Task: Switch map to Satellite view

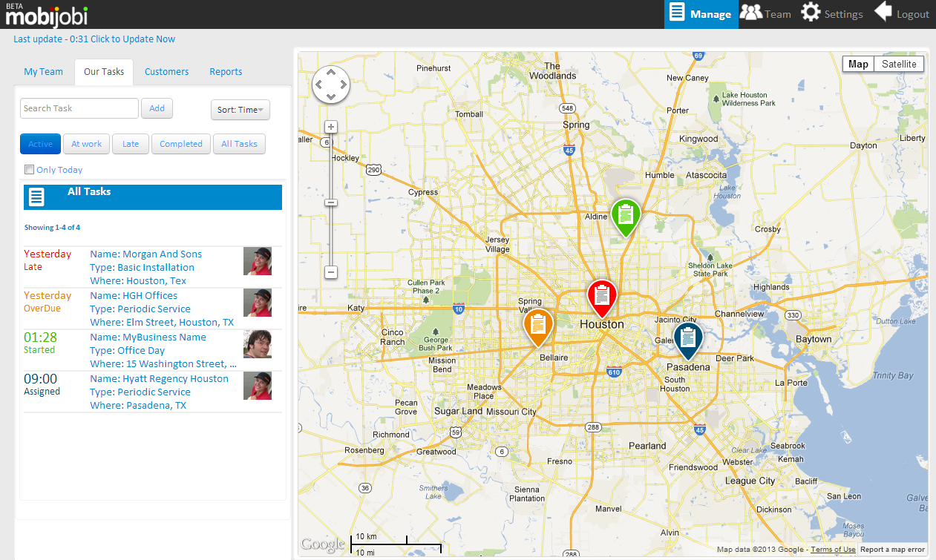Action: coord(899,65)
